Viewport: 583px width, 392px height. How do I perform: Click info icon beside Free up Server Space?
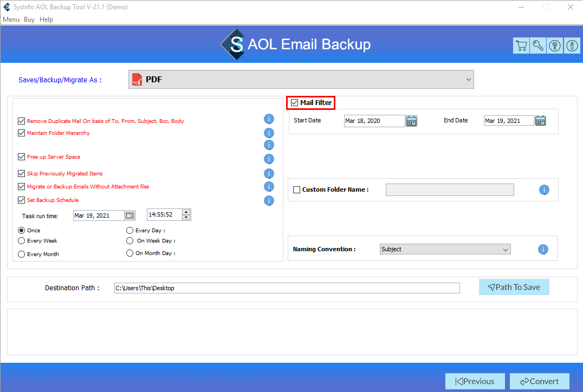tap(269, 159)
